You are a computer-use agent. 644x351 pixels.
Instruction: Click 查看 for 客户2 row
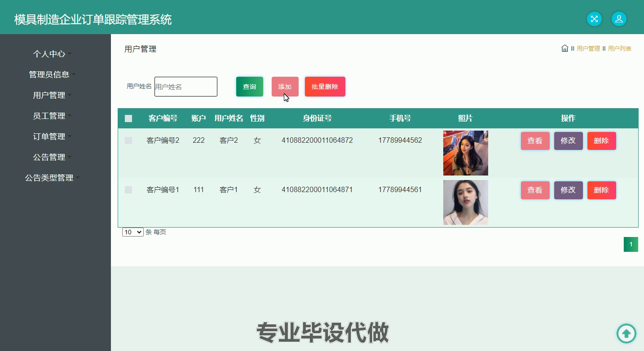coord(535,141)
